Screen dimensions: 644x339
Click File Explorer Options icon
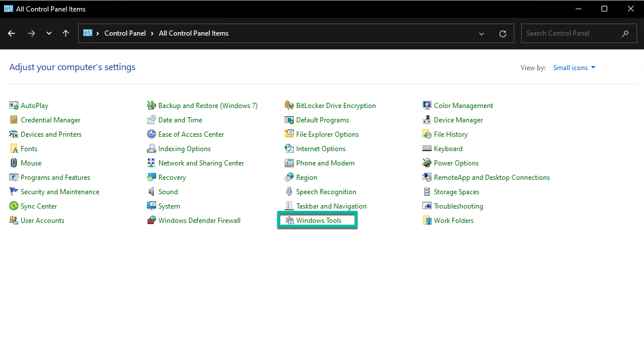coord(289,134)
